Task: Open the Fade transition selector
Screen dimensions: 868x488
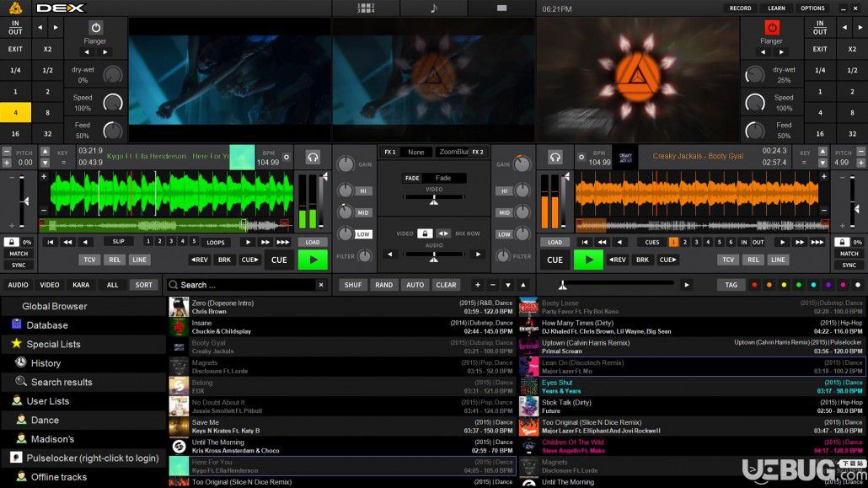Action: coord(443,178)
